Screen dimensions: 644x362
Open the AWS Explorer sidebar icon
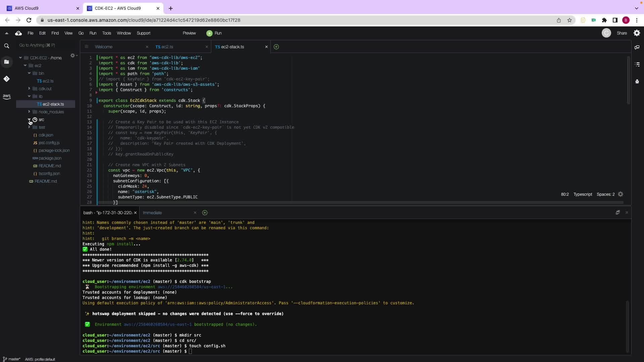pyautogui.click(x=6, y=97)
